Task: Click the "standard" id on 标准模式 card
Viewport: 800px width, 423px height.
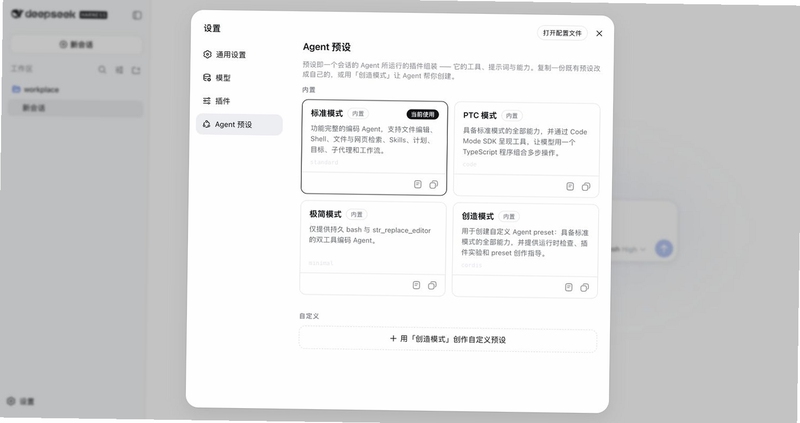Action: [324, 162]
